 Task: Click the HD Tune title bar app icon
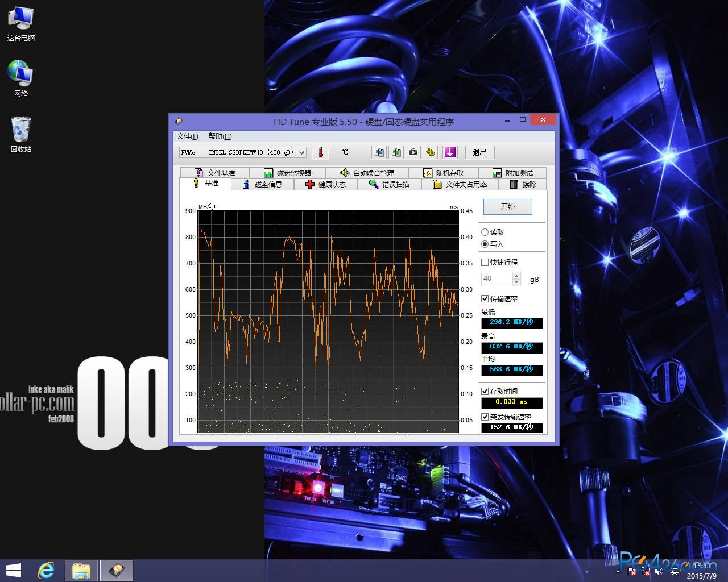click(179, 122)
